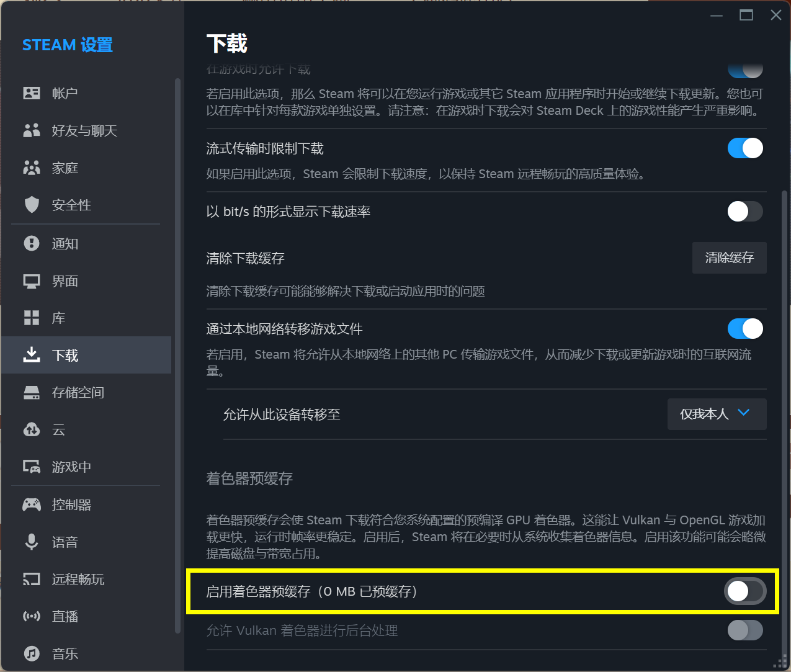This screenshot has height=672, width=791.
Task: Click the 清除缓存 button
Action: (729, 258)
